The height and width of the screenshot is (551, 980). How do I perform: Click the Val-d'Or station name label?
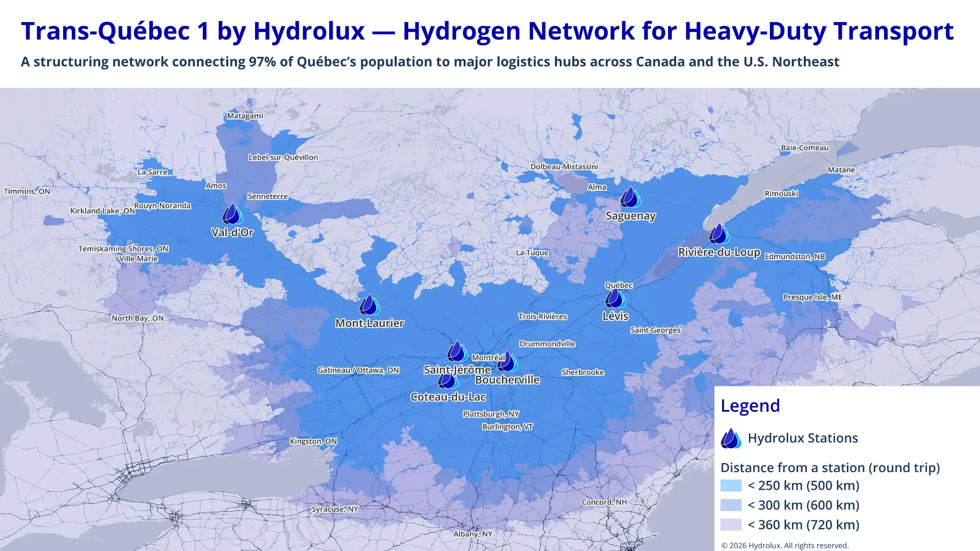(233, 233)
